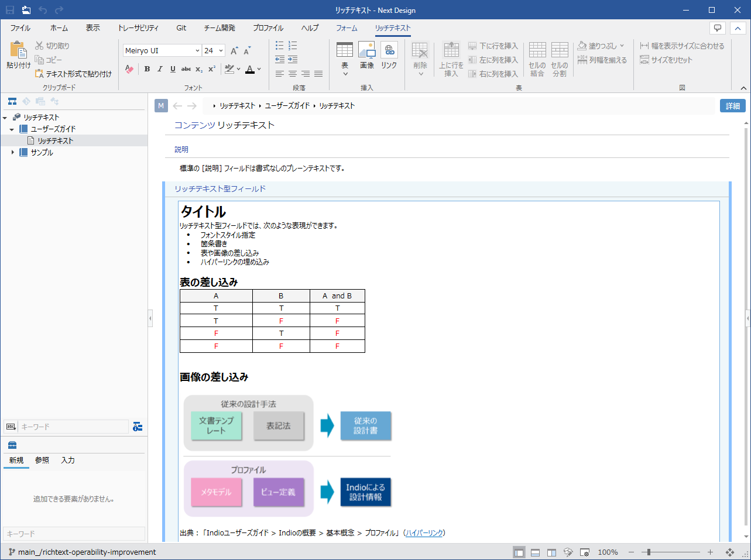Screen dimensions: 751x560
Task: Switch to the トレーサビリティ ribbon tab
Action: pos(138,28)
